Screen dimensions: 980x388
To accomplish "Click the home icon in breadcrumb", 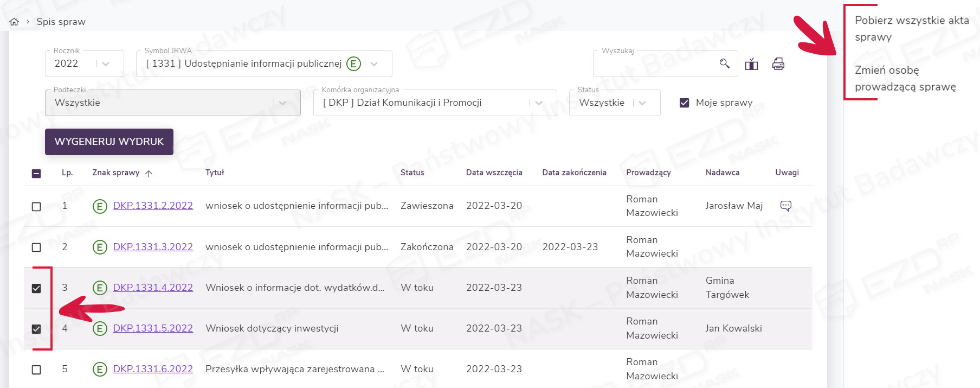I will coord(14,22).
